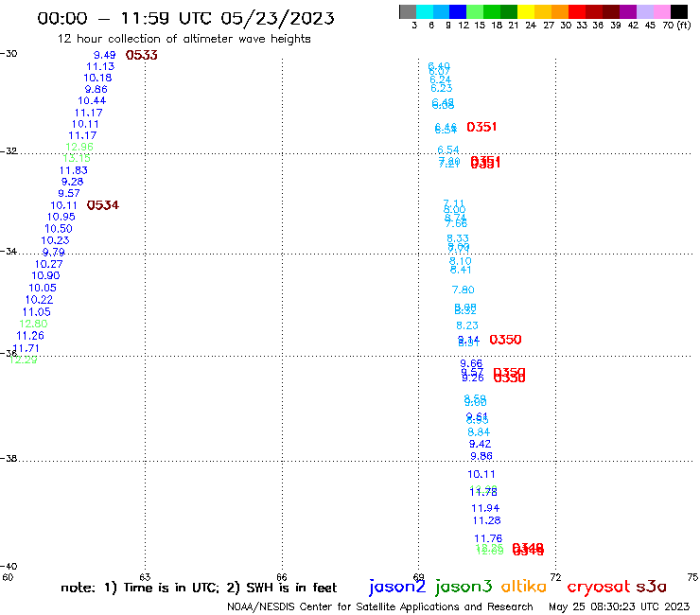Click the wave height value 11.28
The image size is (700, 615).
pos(487,520)
